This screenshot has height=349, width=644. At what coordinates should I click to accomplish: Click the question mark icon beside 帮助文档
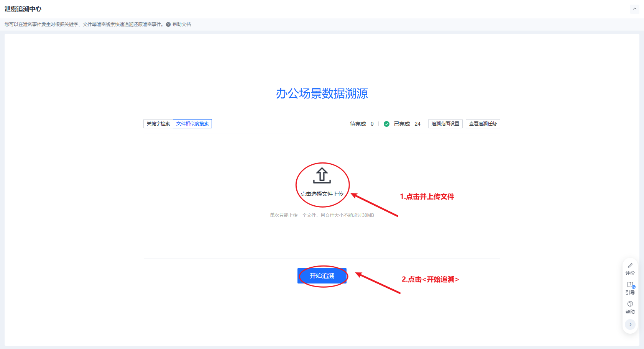click(168, 25)
